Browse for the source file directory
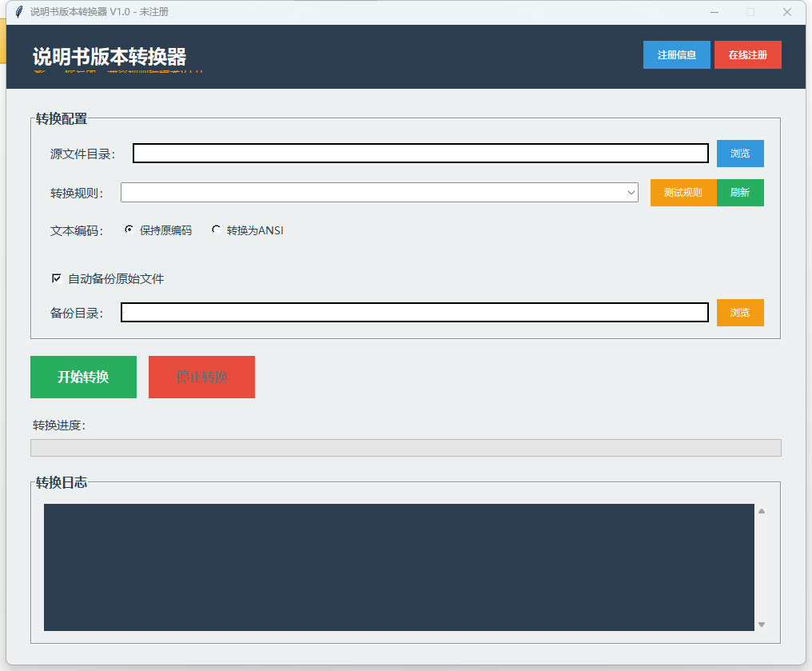The image size is (812, 671). pyautogui.click(x=739, y=154)
